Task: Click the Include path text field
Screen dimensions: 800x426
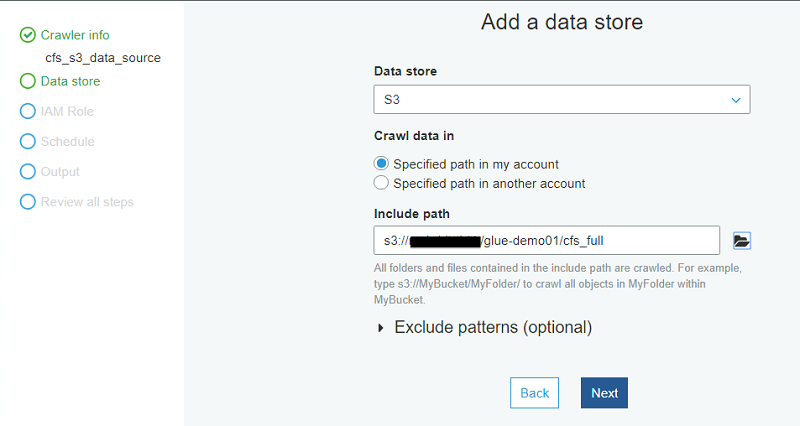Action: pos(547,240)
